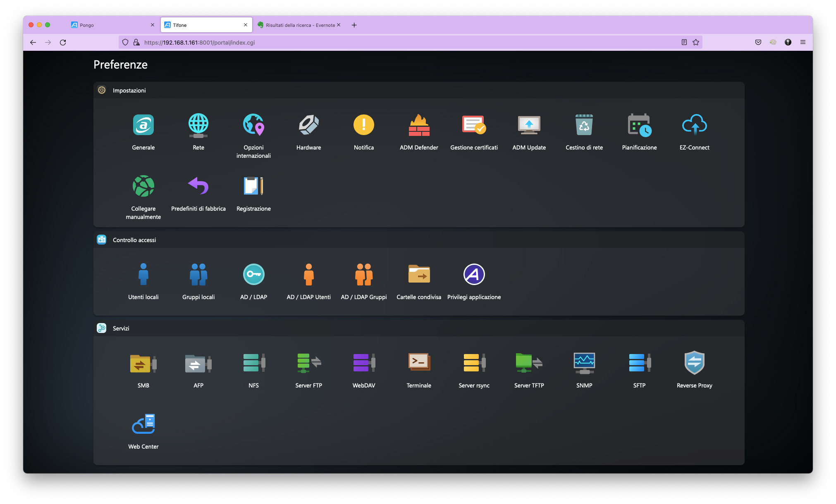The image size is (836, 504).
Task: Open the Terminale service icon
Action: tap(419, 363)
